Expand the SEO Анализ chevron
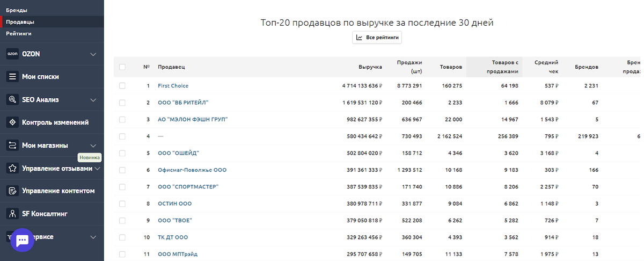644x261 pixels. (x=93, y=100)
